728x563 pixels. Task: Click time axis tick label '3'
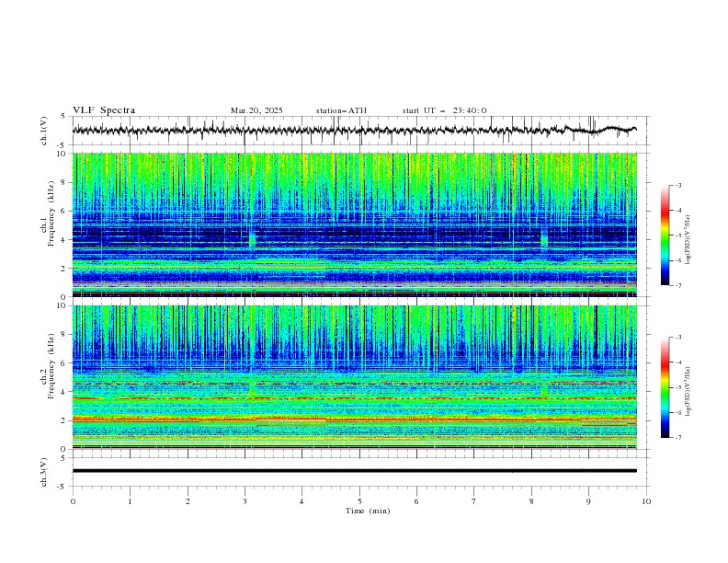click(x=245, y=501)
